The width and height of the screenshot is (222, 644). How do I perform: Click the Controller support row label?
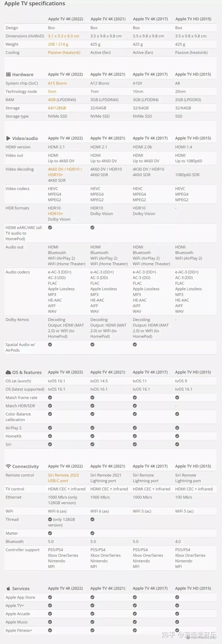point(22,550)
